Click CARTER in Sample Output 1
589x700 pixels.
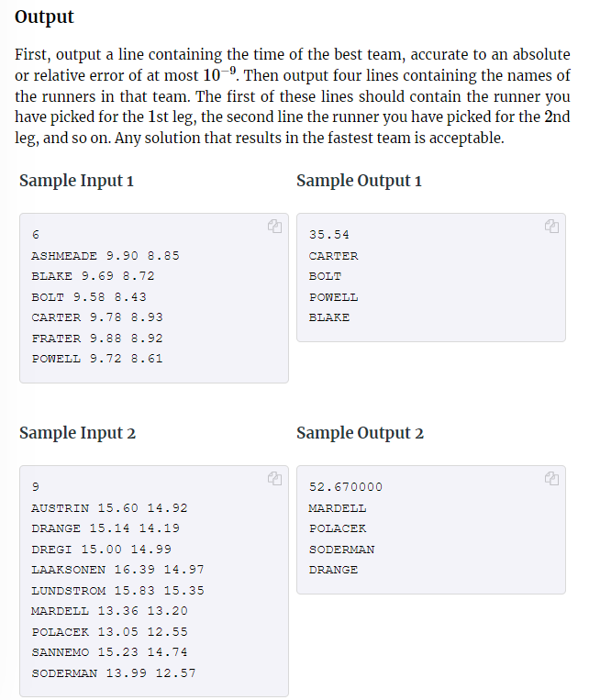pos(333,256)
